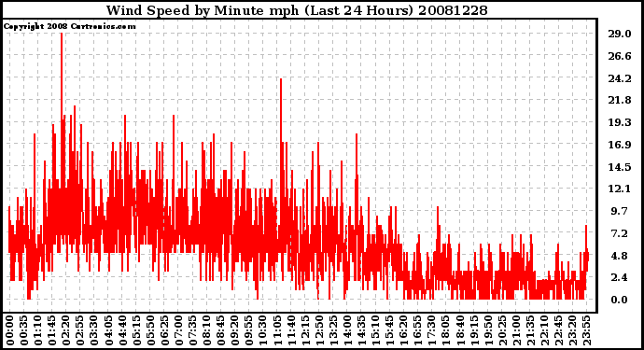Click the 11:40 time label

click(x=291, y=330)
